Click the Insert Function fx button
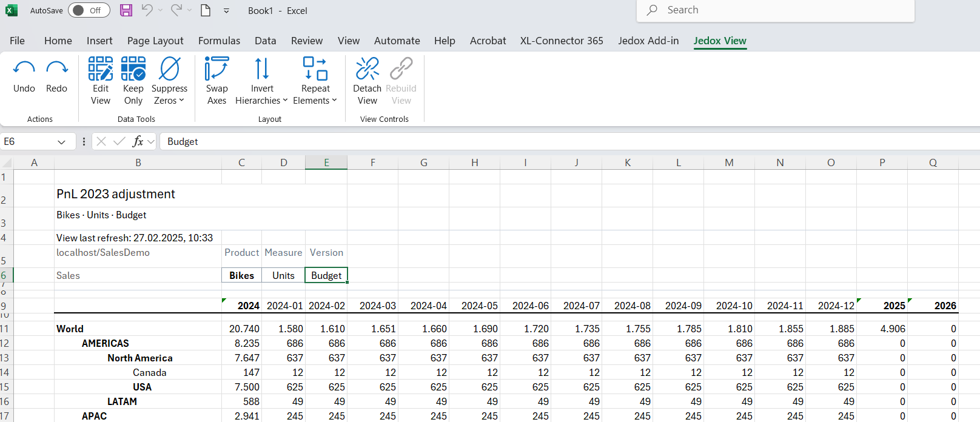The height and width of the screenshot is (422, 980). [x=138, y=141]
